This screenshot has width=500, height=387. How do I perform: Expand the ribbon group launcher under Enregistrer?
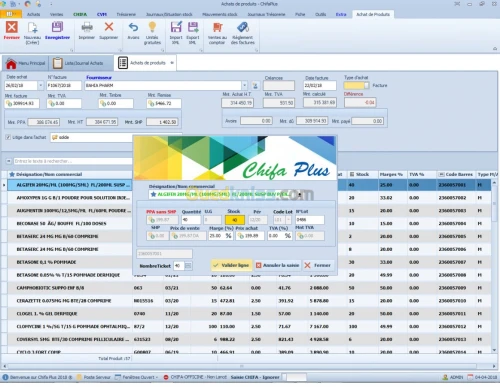pos(72,50)
